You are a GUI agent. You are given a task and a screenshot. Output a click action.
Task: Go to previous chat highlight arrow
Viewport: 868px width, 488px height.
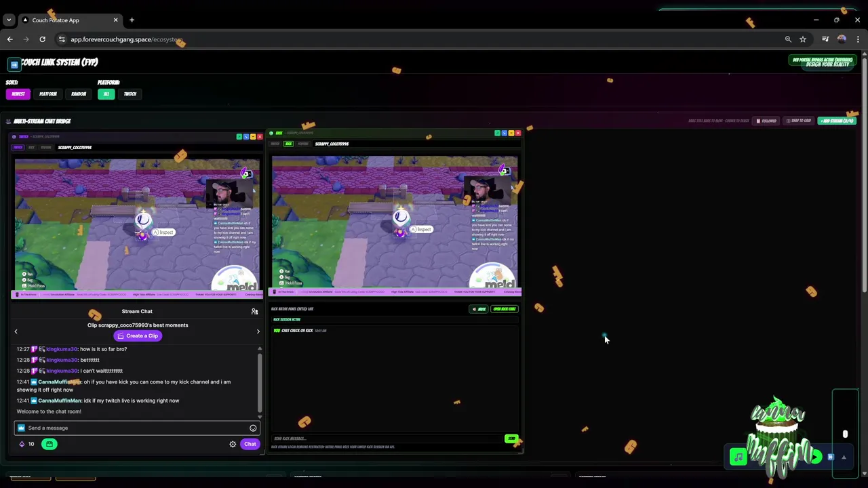point(16,331)
